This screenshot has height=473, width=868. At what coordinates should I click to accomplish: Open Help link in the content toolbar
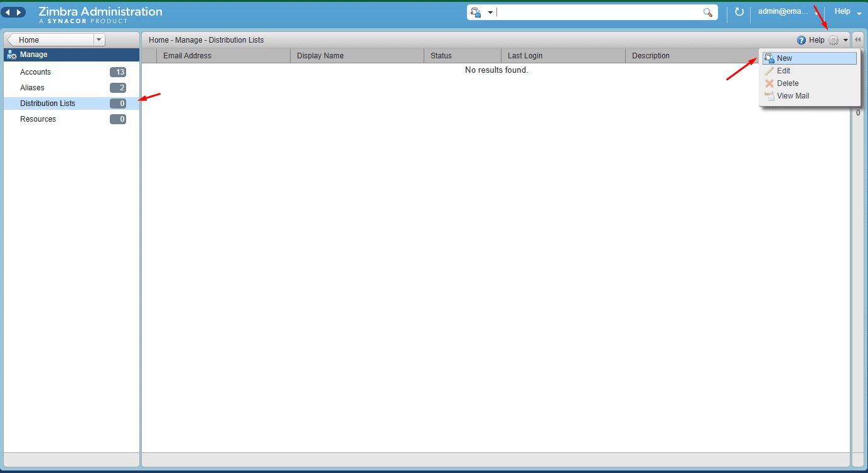(817, 40)
